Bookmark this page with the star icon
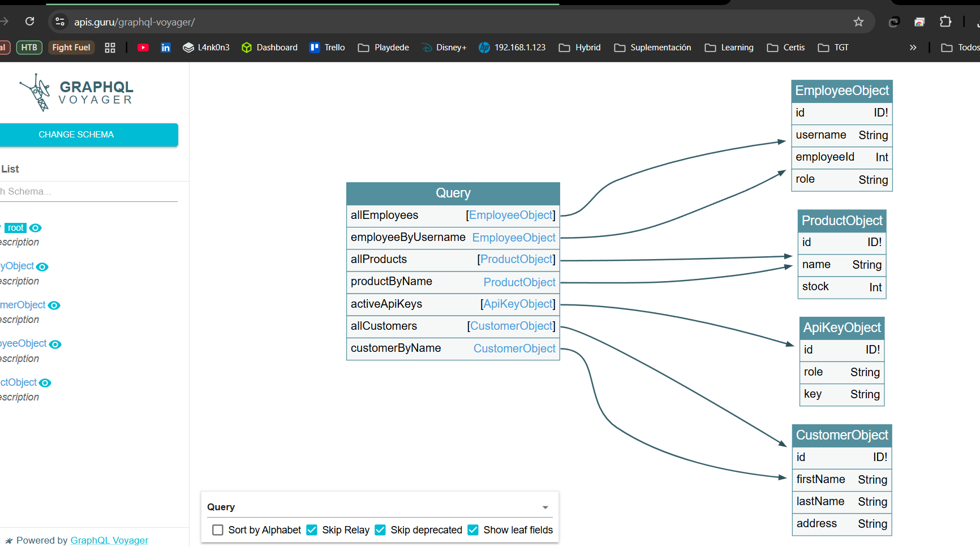 click(858, 21)
